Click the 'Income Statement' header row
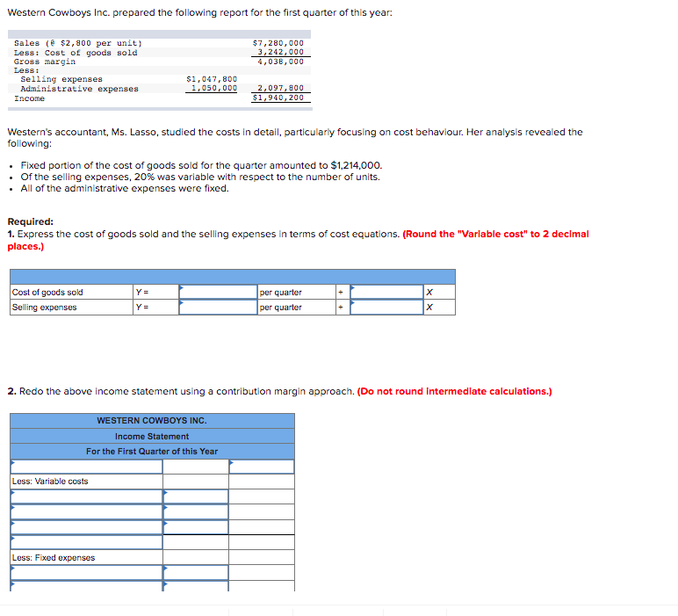 (x=152, y=436)
